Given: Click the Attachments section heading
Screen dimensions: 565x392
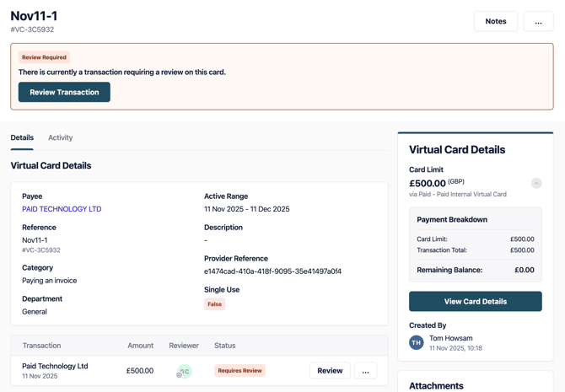Looking at the screenshot, I should tap(436, 385).
